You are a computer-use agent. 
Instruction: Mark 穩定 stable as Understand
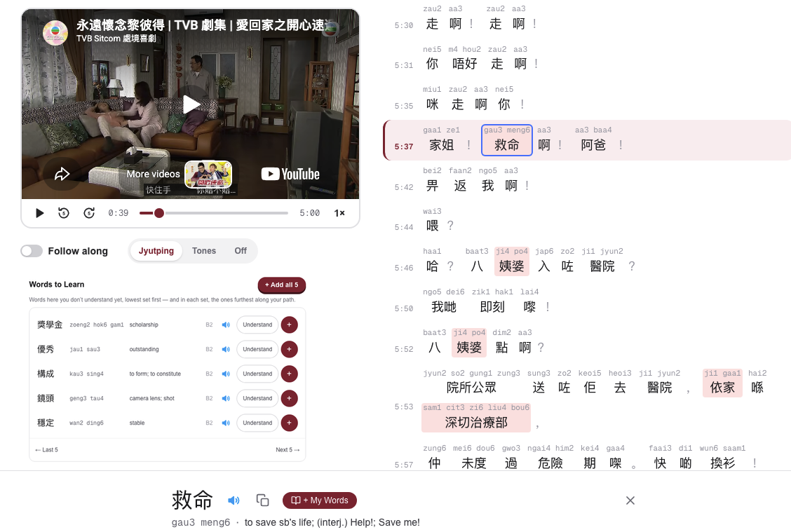257,423
